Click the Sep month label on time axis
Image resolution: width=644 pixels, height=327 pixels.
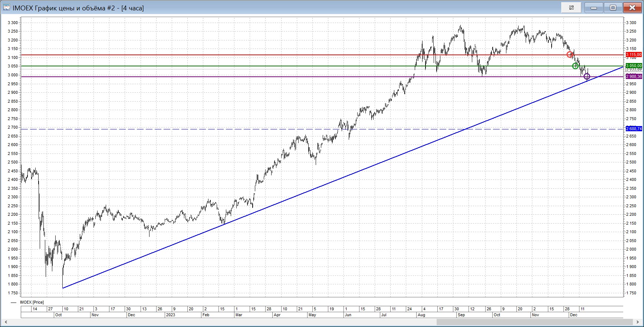(x=461, y=315)
